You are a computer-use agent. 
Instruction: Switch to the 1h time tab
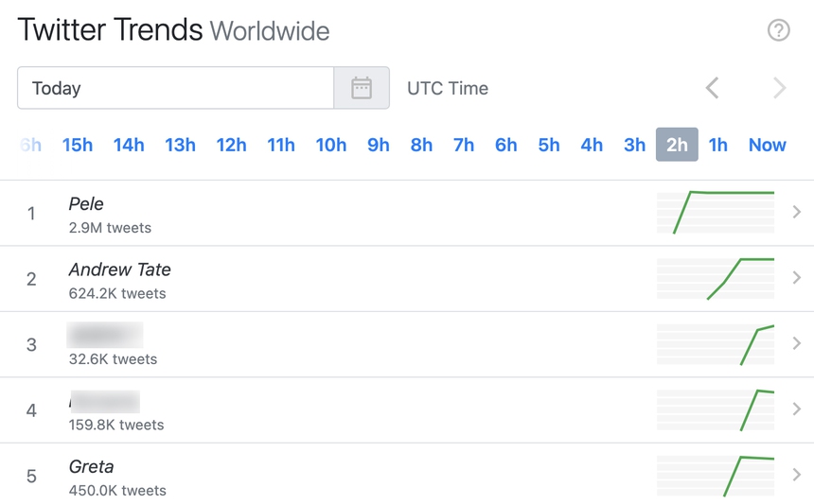[718, 145]
